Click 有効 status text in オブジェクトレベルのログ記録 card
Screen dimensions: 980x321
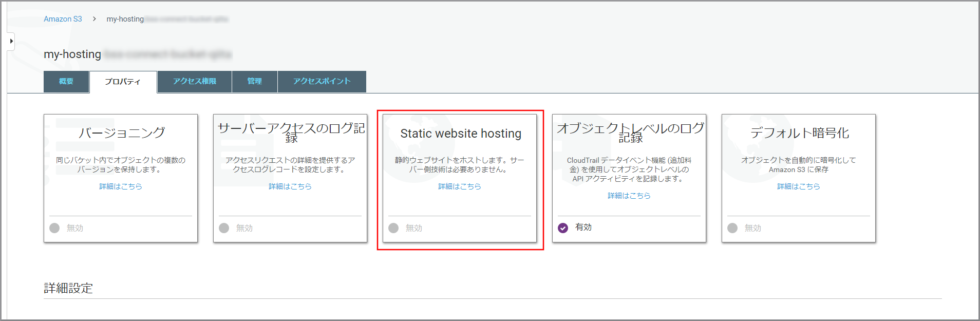tap(583, 227)
